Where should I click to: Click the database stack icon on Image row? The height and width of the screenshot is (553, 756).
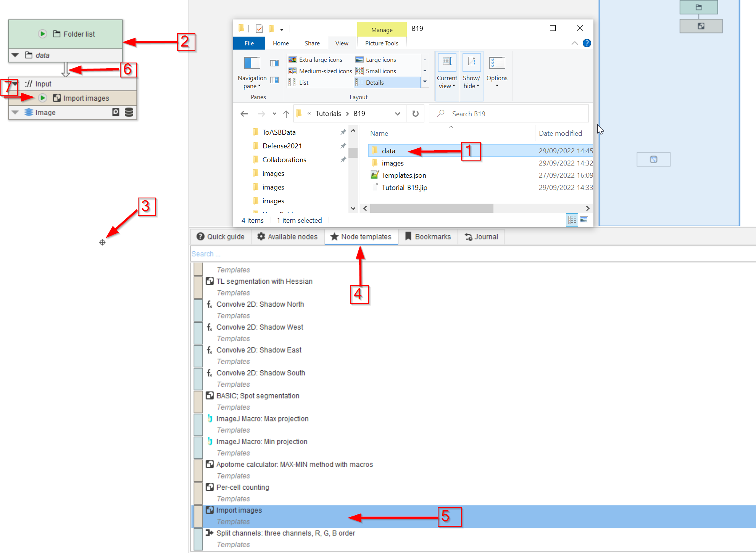point(129,112)
